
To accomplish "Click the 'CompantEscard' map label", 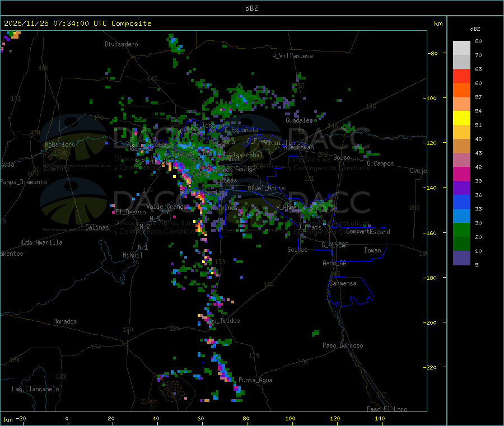I will (368, 231).
